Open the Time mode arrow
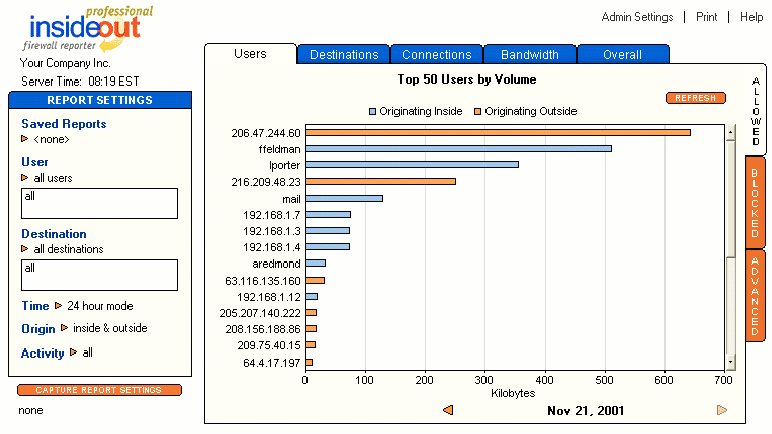This screenshot has width=772, height=434. click(x=59, y=306)
